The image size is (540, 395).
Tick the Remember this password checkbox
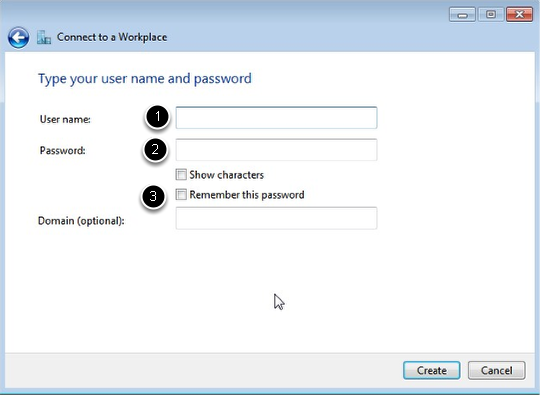(x=181, y=195)
